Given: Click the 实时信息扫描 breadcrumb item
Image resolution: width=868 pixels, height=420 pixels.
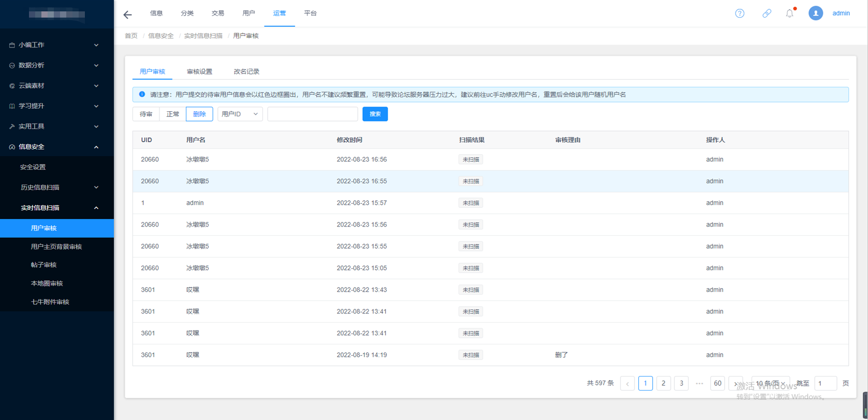Looking at the screenshot, I should click(203, 36).
